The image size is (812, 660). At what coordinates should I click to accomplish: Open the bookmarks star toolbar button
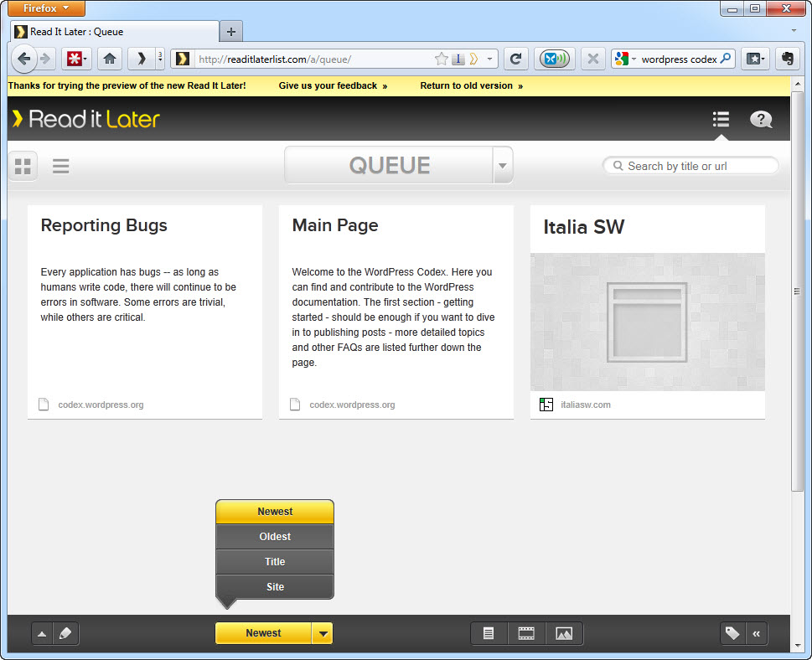point(755,59)
